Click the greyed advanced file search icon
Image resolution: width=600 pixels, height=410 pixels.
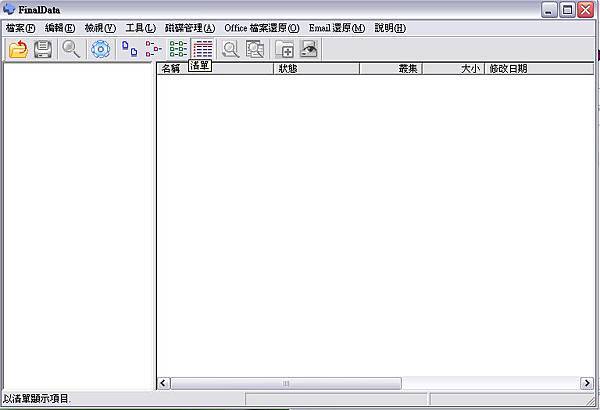pos(255,49)
